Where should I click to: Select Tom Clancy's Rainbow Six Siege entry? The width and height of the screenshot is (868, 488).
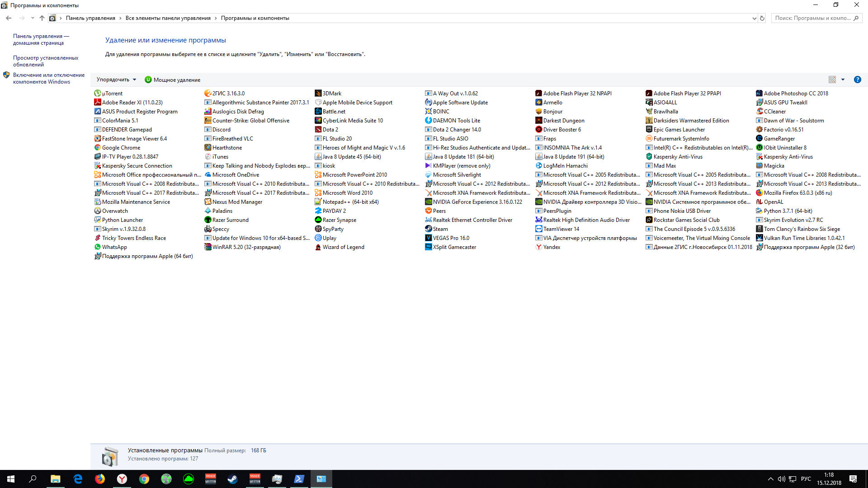pos(798,229)
